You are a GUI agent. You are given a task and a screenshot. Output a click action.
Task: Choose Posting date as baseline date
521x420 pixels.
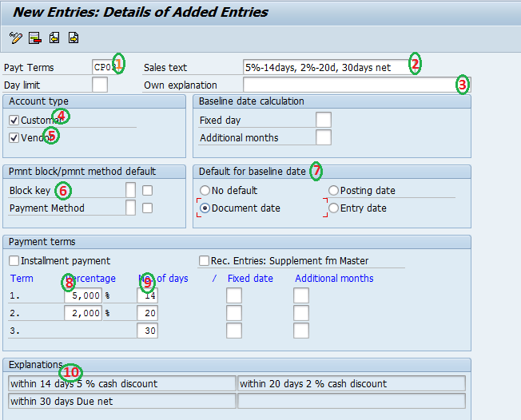pyautogui.click(x=333, y=191)
